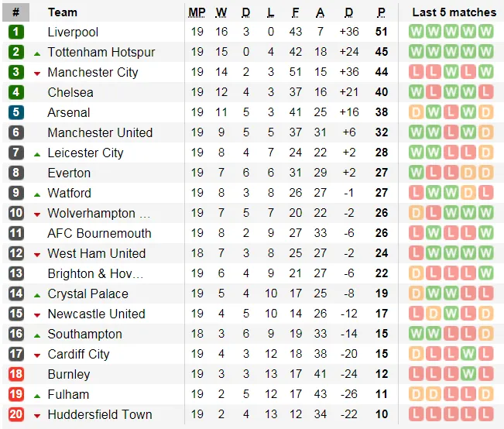Click the Last 5 matches header

click(x=454, y=12)
